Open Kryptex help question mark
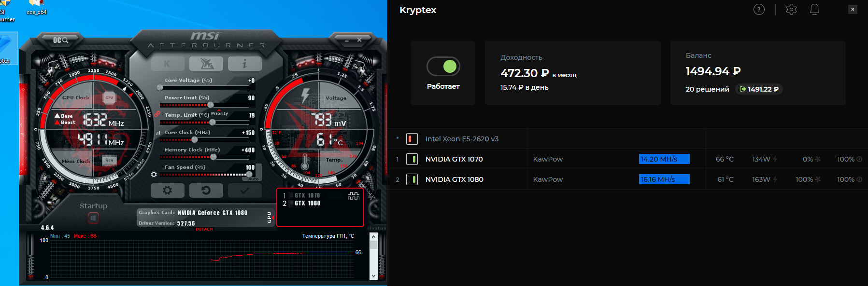 [x=759, y=10]
